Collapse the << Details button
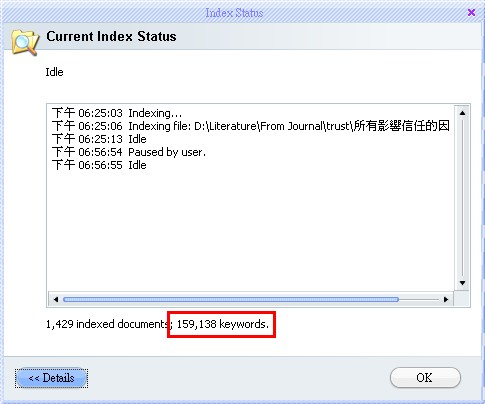The height and width of the screenshot is (404, 485). [x=51, y=378]
